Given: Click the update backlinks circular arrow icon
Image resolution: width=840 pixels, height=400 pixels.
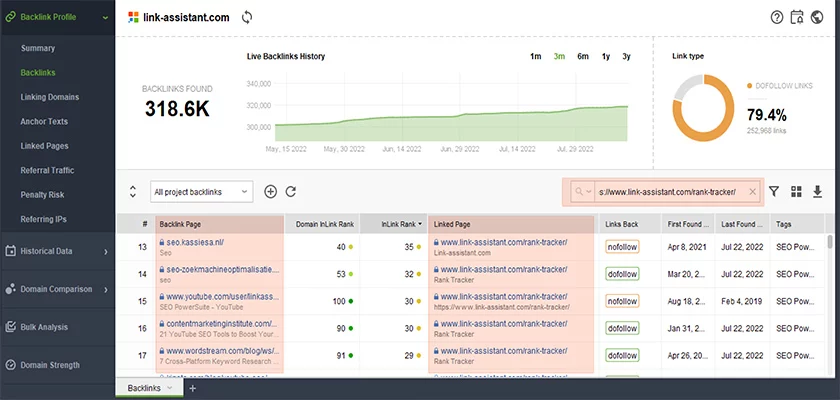Looking at the screenshot, I should [x=291, y=192].
